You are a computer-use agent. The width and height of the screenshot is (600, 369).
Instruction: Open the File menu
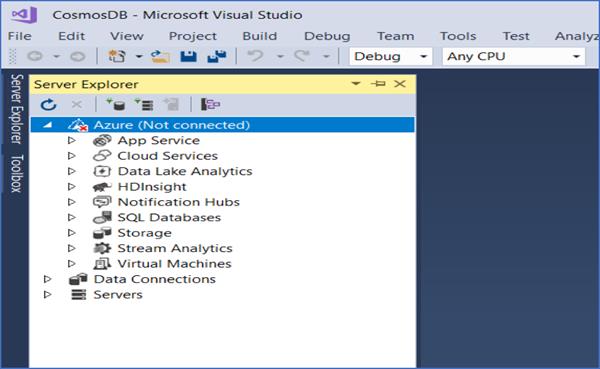(20, 36)
